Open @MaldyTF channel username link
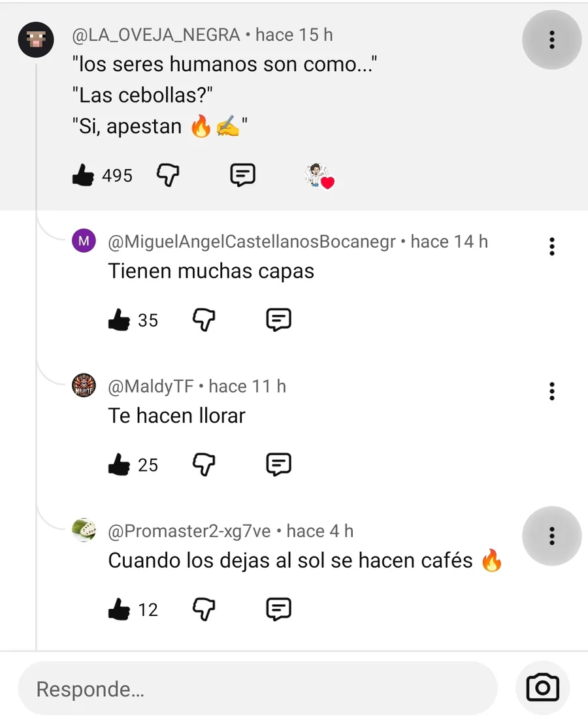 pyautogui.click(x=151, y=387)
